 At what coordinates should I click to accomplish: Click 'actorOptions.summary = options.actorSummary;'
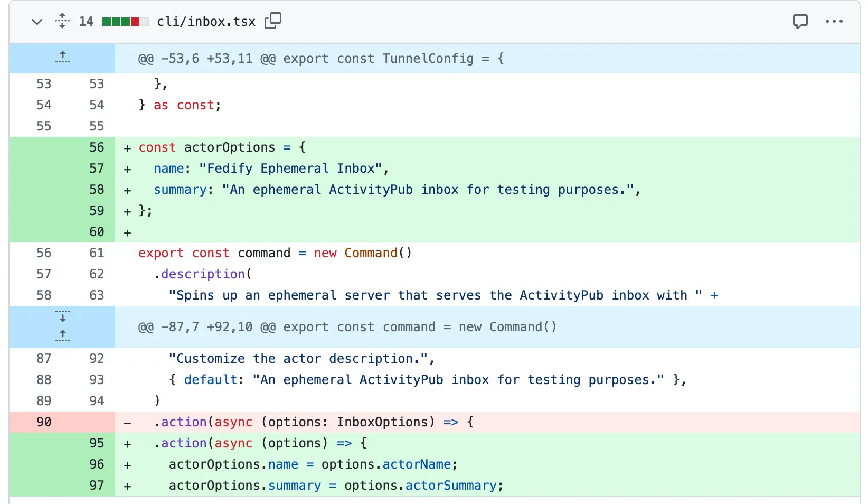pyautogui.click(x=336, y=486)
